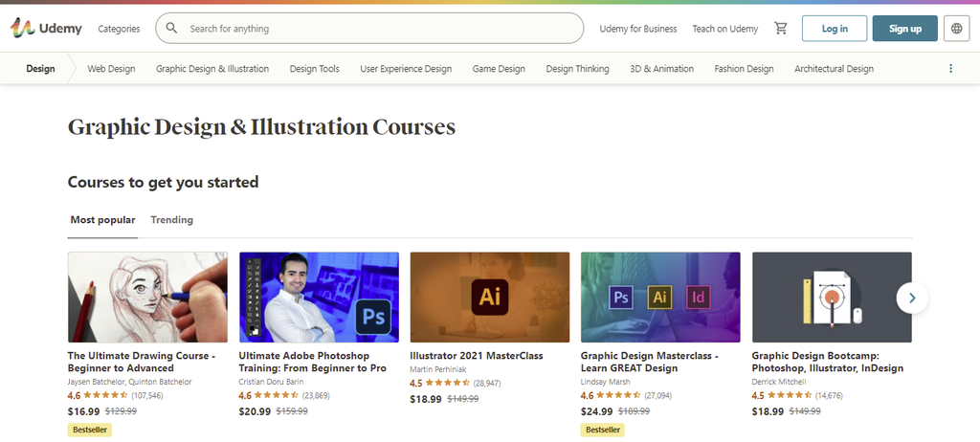
Task: Open Teach on Udemy link
Action: (725, 29)
